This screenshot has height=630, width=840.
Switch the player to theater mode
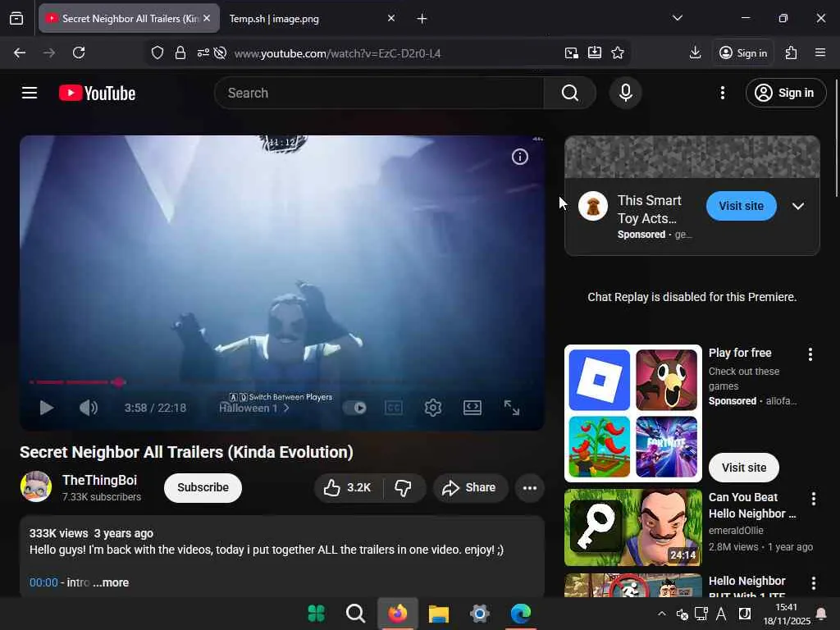[472, 409]
